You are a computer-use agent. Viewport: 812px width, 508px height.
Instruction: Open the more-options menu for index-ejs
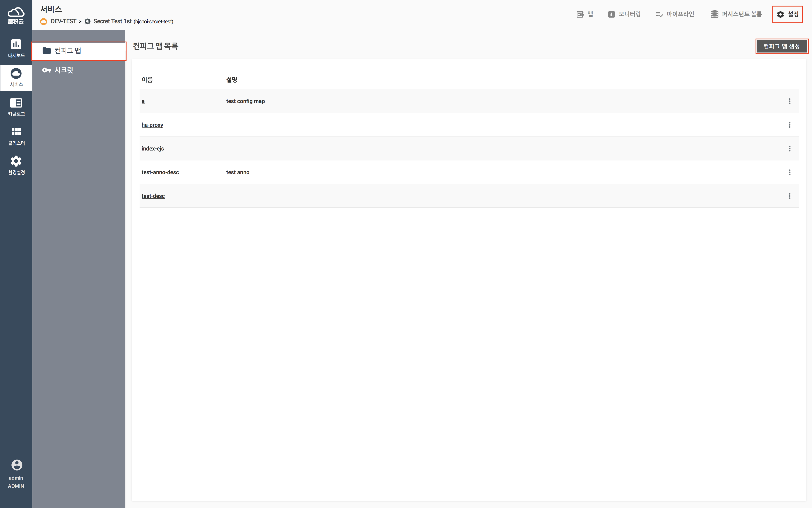(x=790, y=149)
